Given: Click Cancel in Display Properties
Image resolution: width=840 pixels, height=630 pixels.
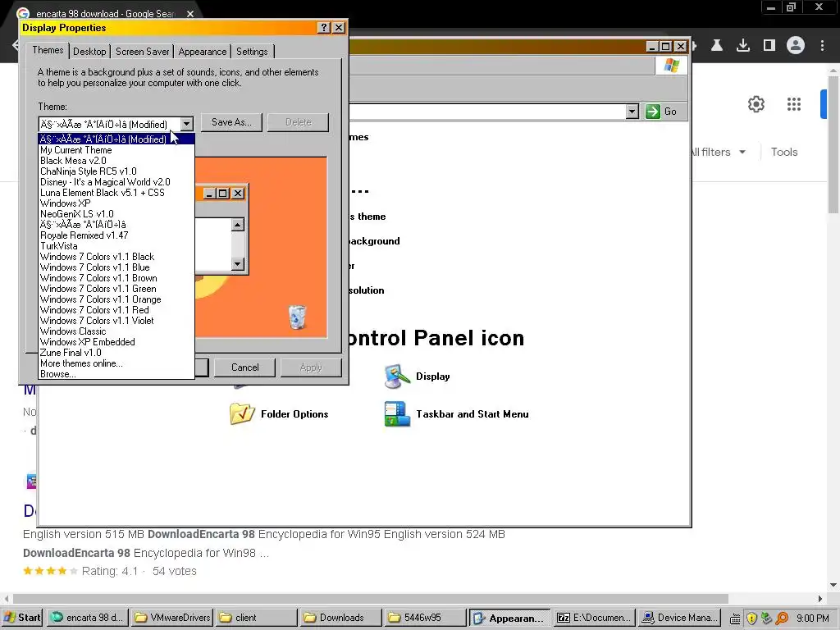Looking at the screenshot, I should [x=244, y=367].
